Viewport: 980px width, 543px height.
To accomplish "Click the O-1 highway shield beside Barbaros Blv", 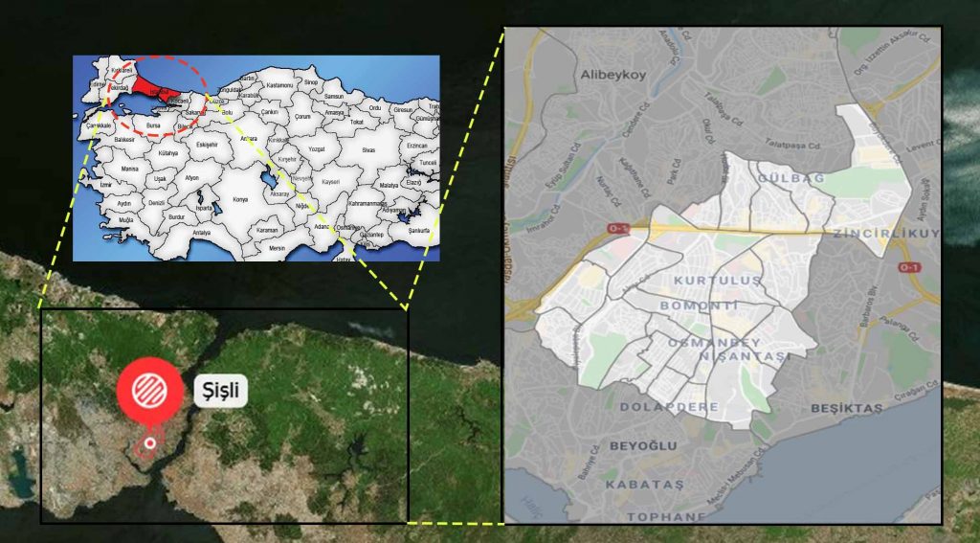I will 909,268.
